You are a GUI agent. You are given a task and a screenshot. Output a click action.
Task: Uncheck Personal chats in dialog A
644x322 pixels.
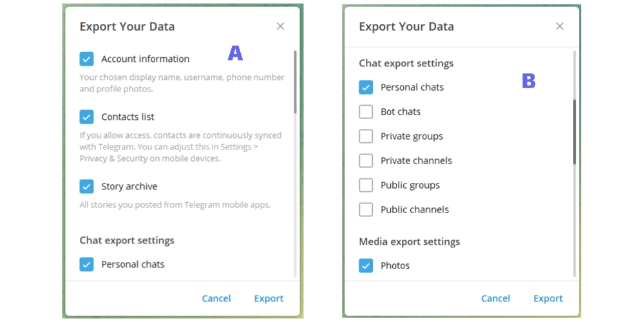pyautogui.click(x=87, y=264)
